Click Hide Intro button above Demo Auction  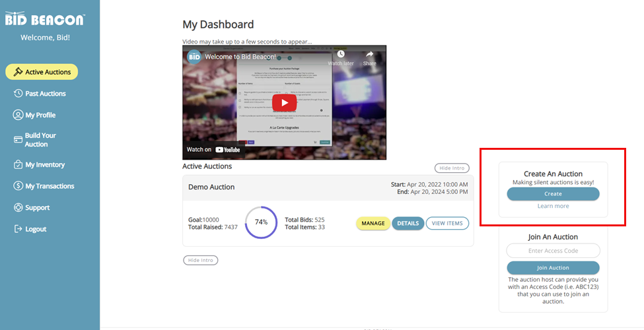452,168
